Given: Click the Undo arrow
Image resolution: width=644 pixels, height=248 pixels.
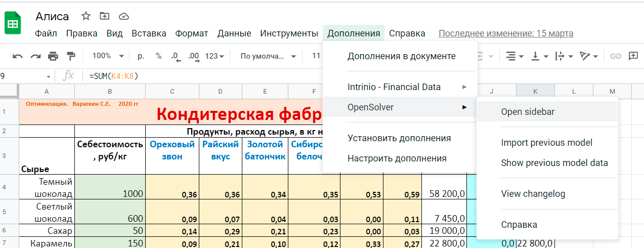Looking at the screenshot, I should point(18,56).
